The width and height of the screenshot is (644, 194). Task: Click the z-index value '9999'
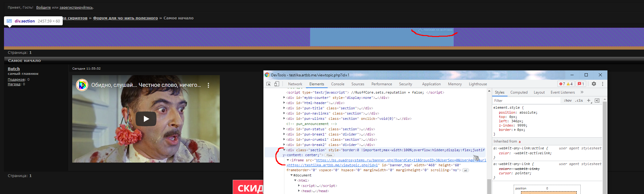point(522,126)
